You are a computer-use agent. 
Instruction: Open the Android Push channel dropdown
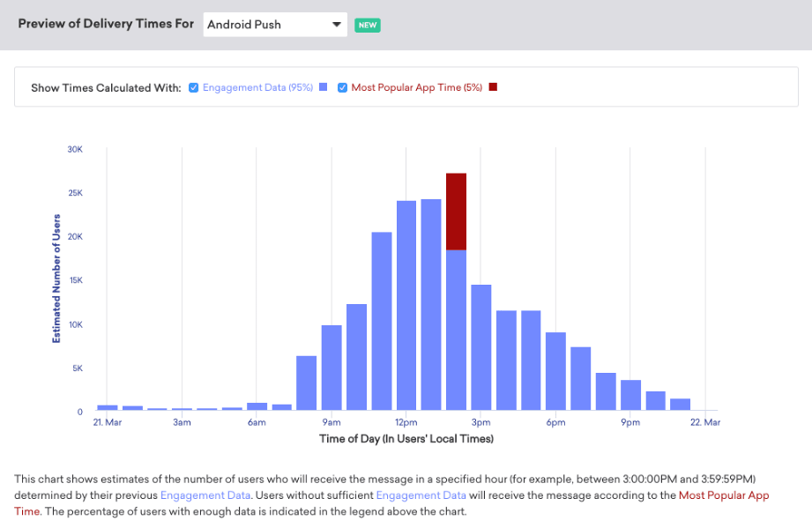[x=273, y=25]
